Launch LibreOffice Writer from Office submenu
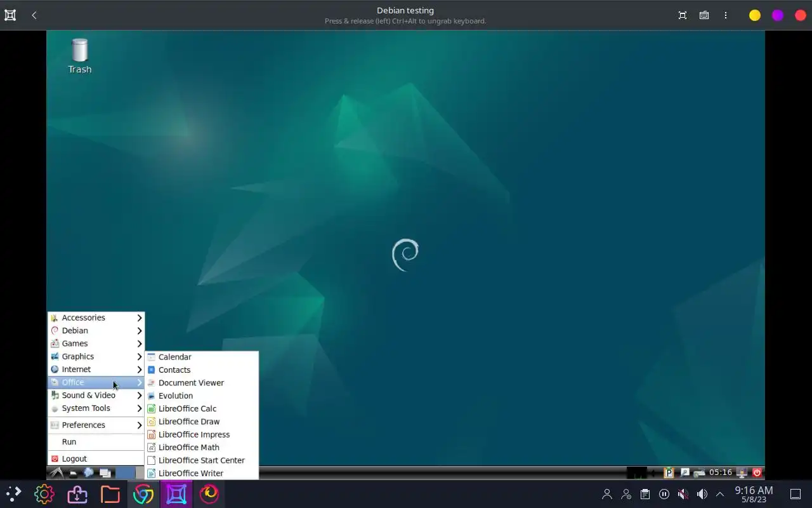Viewport: 812px width, 508px height. point(202,473)
